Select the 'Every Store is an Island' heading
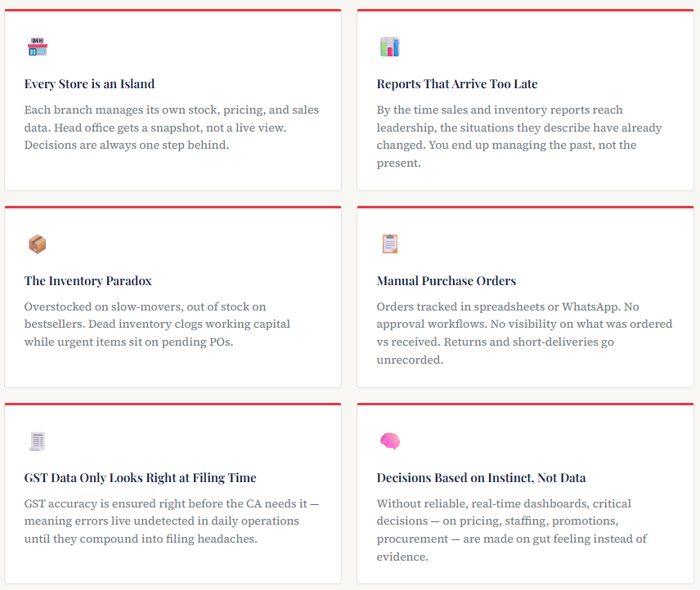Screen dimensions: 700x590 tap(89, 84)
